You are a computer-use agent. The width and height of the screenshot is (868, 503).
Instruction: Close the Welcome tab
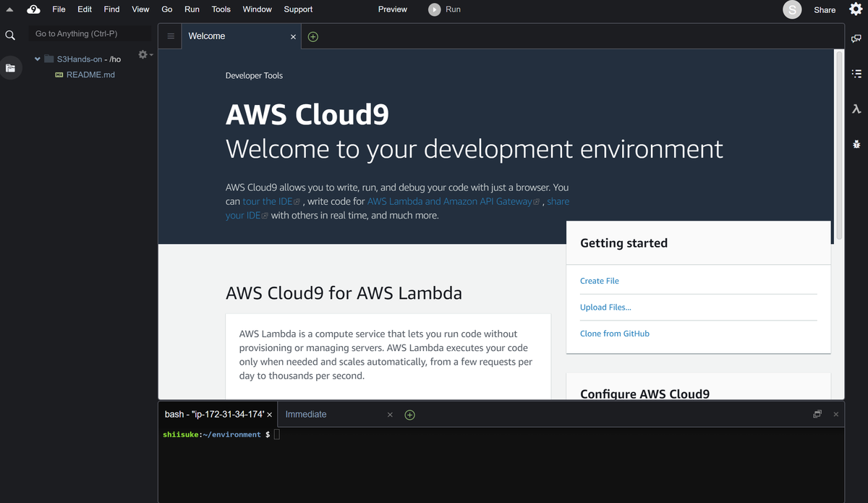[293, 37]
